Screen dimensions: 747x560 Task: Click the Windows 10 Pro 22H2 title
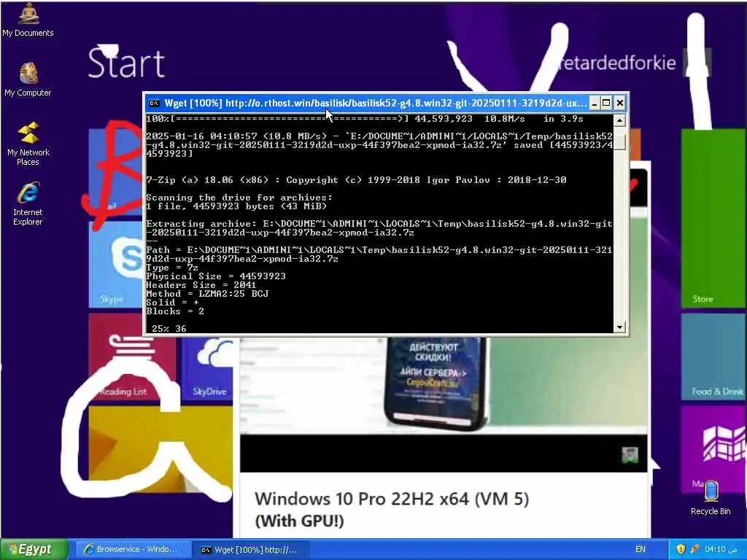click(x=392, y=510)
